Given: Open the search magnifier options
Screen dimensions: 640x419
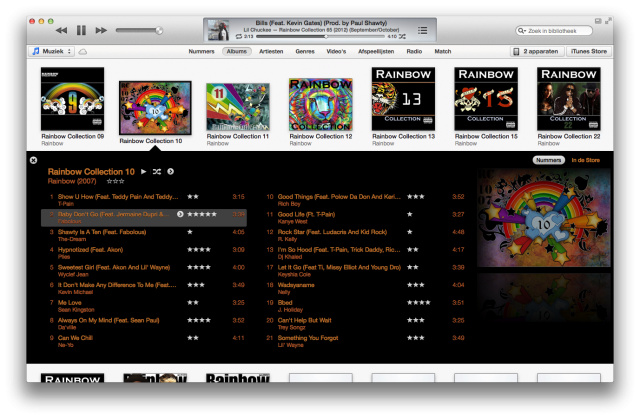Looking at the screenshot, I should click(521, 31).
